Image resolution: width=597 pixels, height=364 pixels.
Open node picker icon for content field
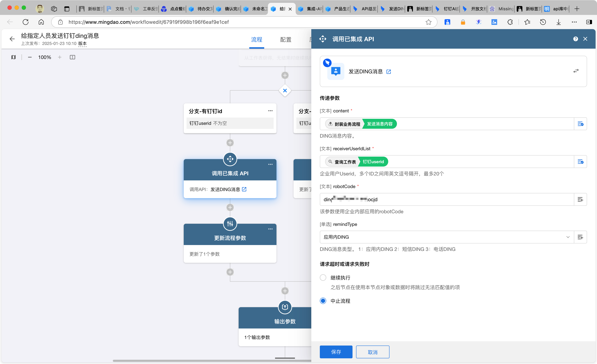[580, 124]
